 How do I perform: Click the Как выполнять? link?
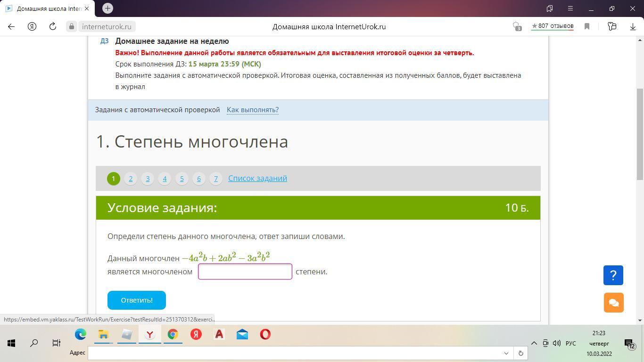click(252, 110)
